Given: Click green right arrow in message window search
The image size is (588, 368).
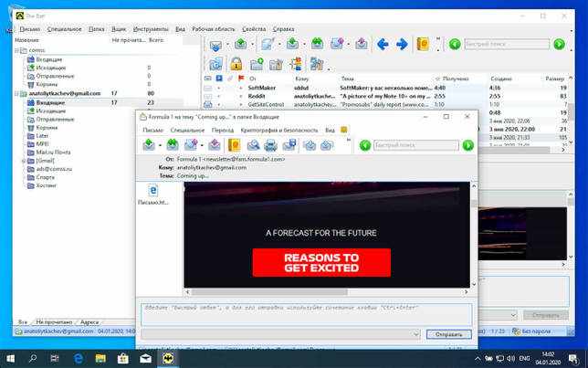Looking at the screenshot, I should pyautogui.click(x=467, y=145).
